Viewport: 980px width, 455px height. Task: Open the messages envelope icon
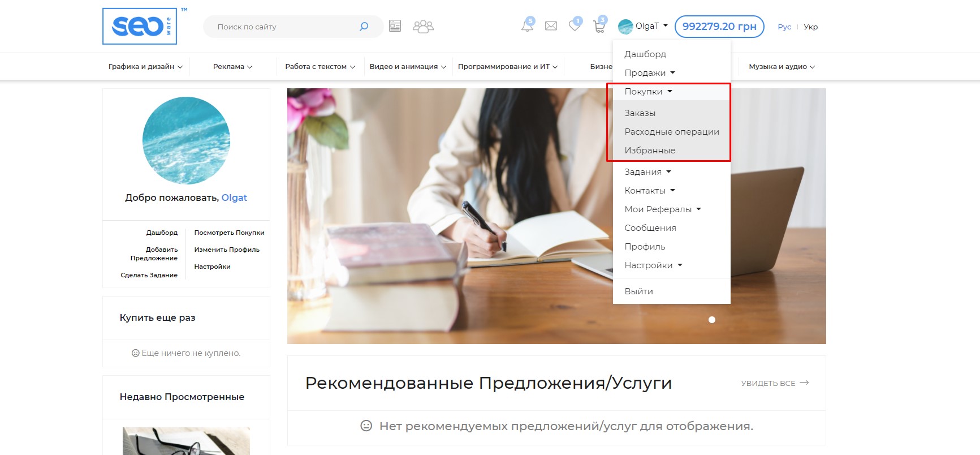click(551, 26)
